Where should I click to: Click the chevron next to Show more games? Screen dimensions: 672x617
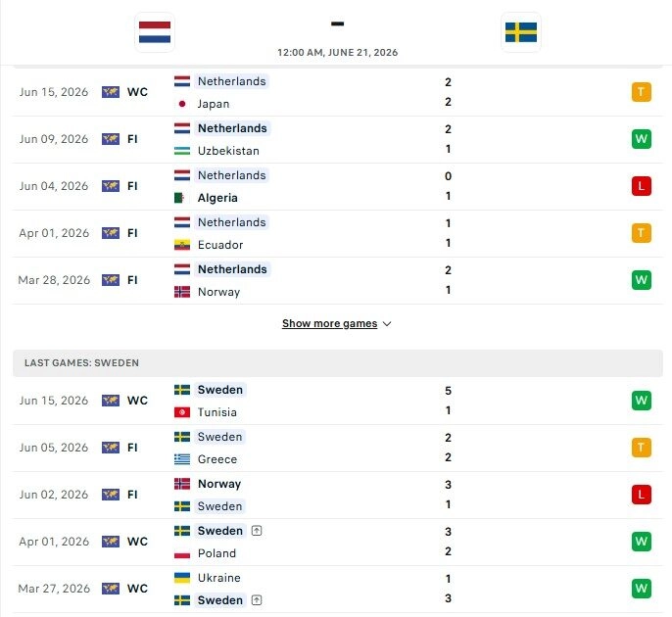coord(387,324)
